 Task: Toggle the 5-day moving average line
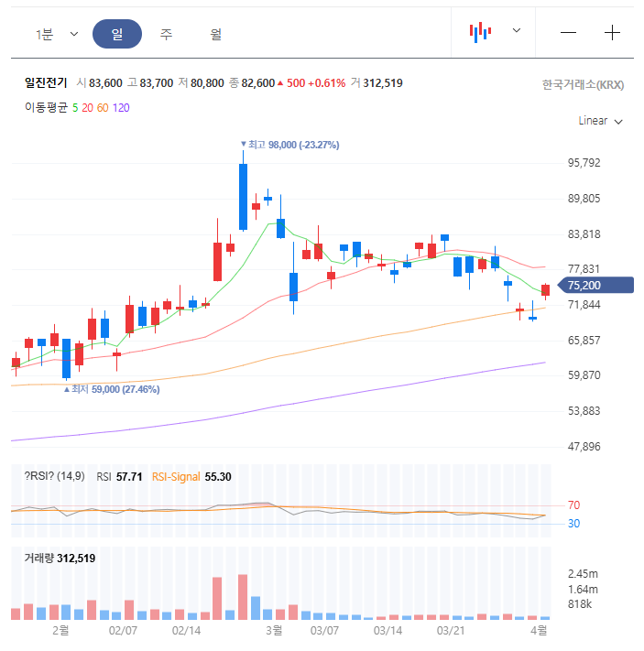click(75, 108)
